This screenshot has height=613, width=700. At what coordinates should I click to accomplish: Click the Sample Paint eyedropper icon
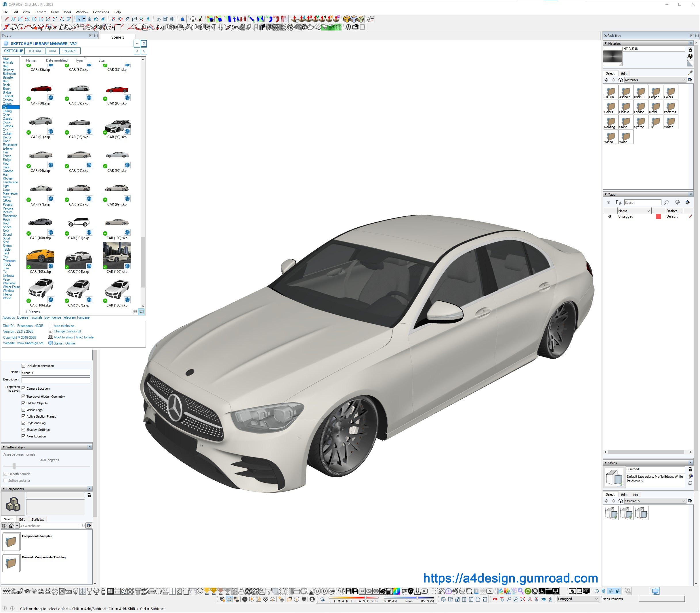(x=690, y=73)
